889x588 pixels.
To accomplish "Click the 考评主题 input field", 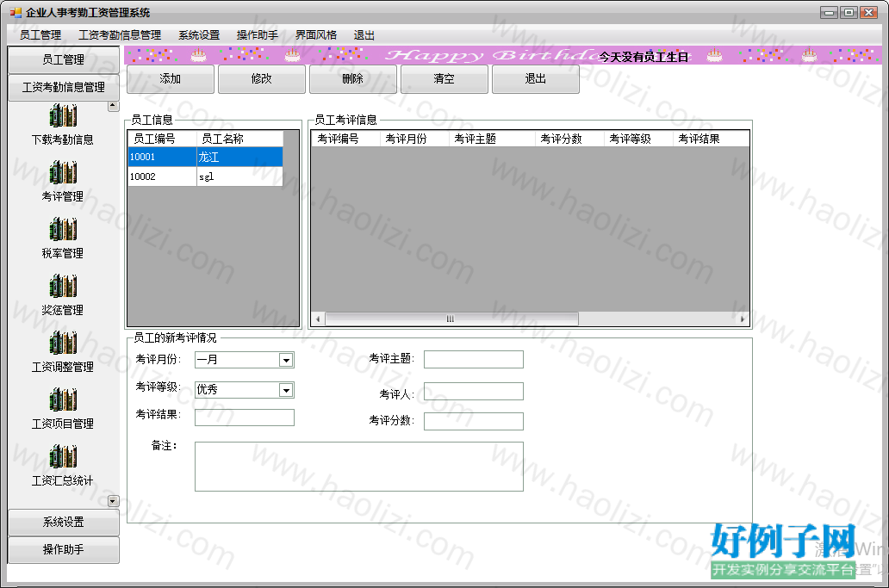I will pyautogui.click(x=474, y=359).
